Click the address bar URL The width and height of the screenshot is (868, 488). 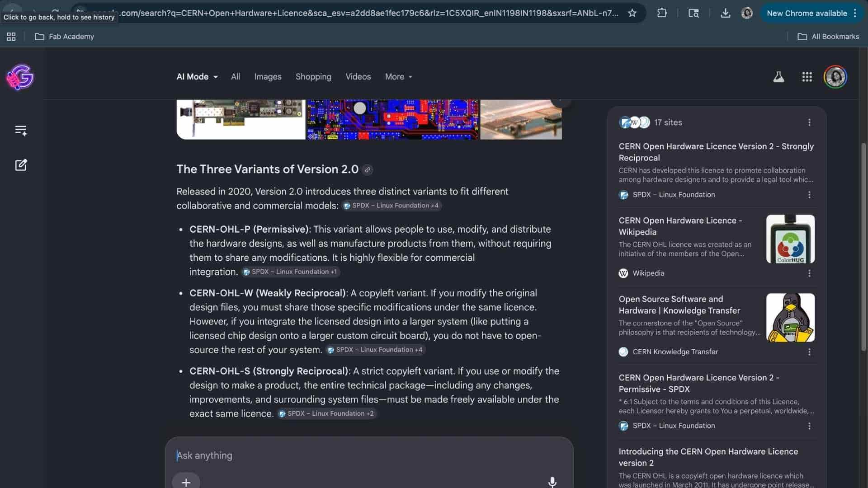pos(355,13)
